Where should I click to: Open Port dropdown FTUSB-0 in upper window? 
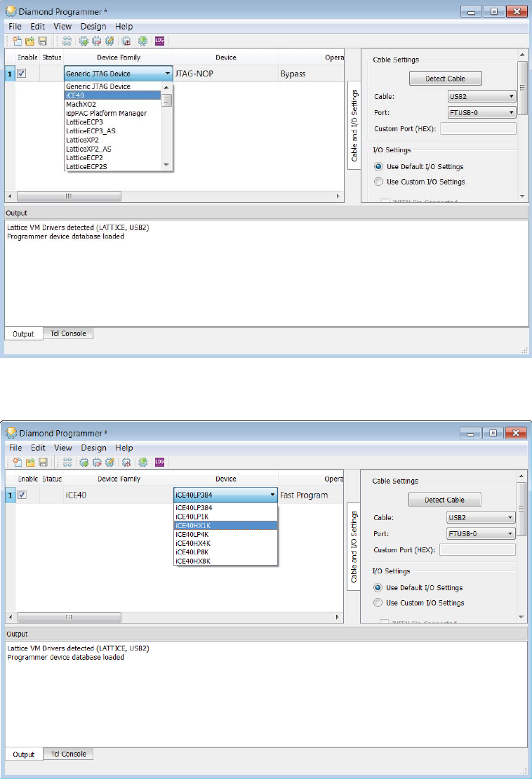pos(482,113)
